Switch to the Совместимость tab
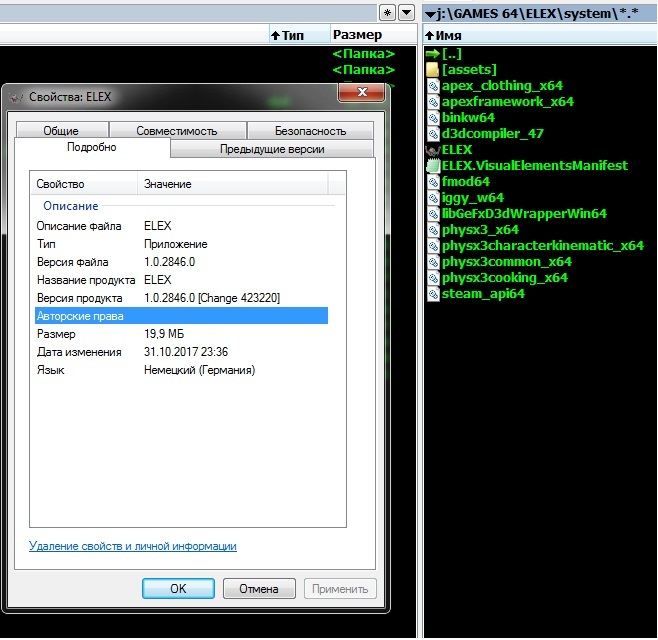This screenshot has width=658, height=640. [177, 131]
